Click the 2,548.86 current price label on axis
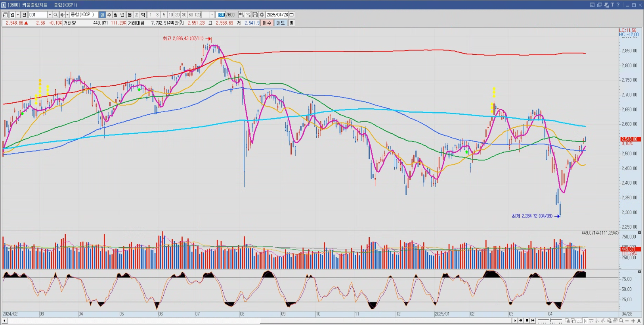The image size is (644, 325). click(631, 139)
